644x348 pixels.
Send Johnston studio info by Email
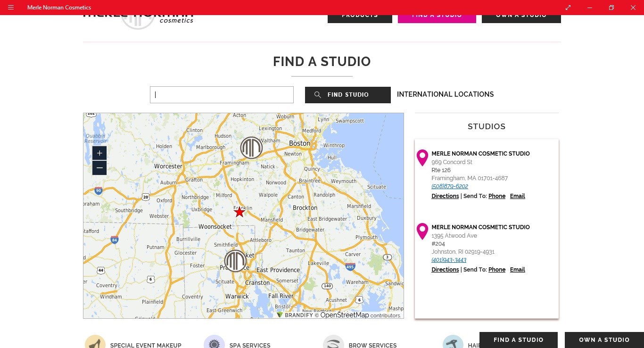pos(517,270)
